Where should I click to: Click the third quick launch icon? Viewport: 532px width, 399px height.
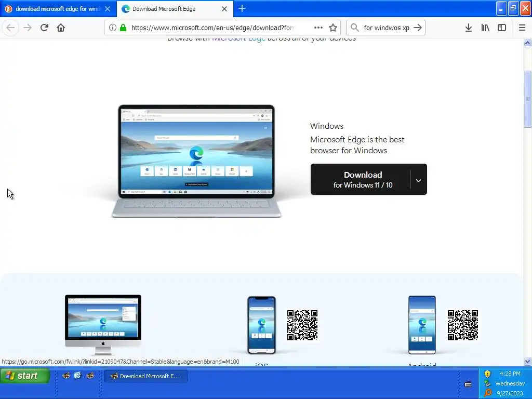coord(90,376)
